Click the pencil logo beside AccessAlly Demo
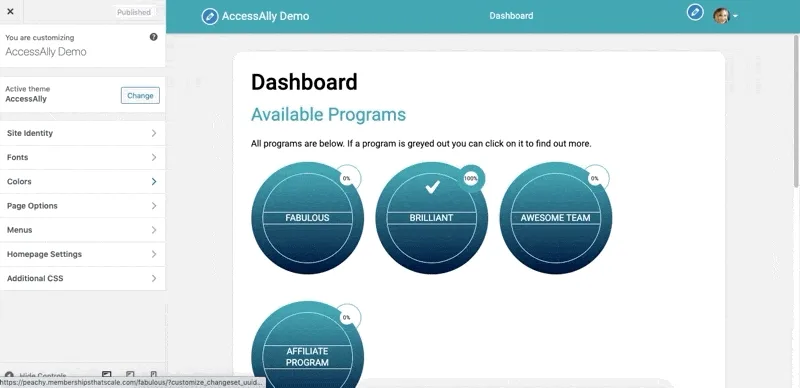This screenshot has height=388, width=800. tap(210, 16)
